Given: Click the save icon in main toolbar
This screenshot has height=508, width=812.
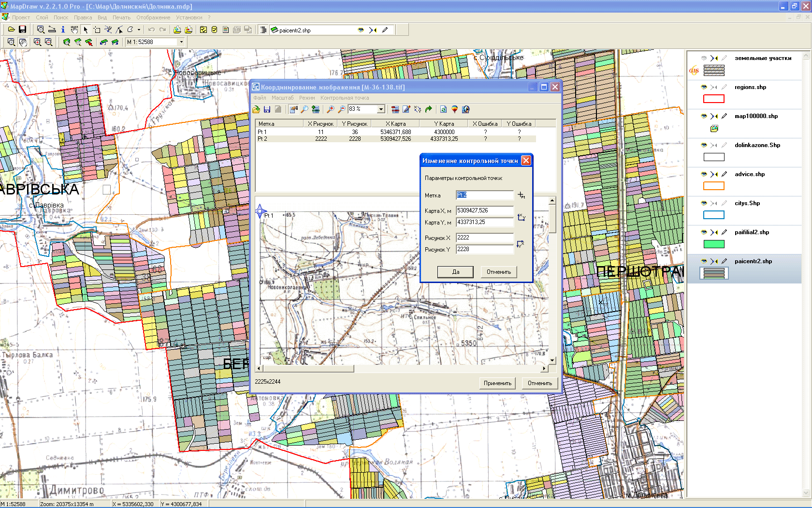Looking at the screenshot, I should point(22,30).
